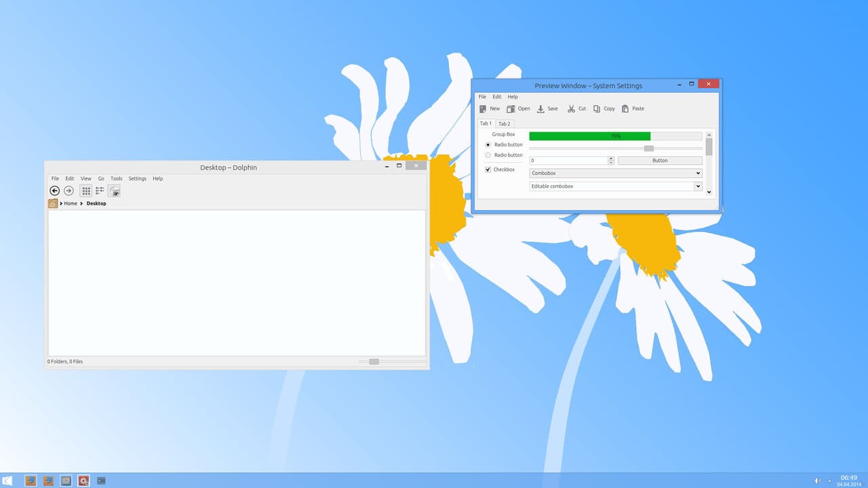The height and width of the screenshot is (488, 868).
Task: Click the Cut scissors icon
Action: (x=572, y=109)
